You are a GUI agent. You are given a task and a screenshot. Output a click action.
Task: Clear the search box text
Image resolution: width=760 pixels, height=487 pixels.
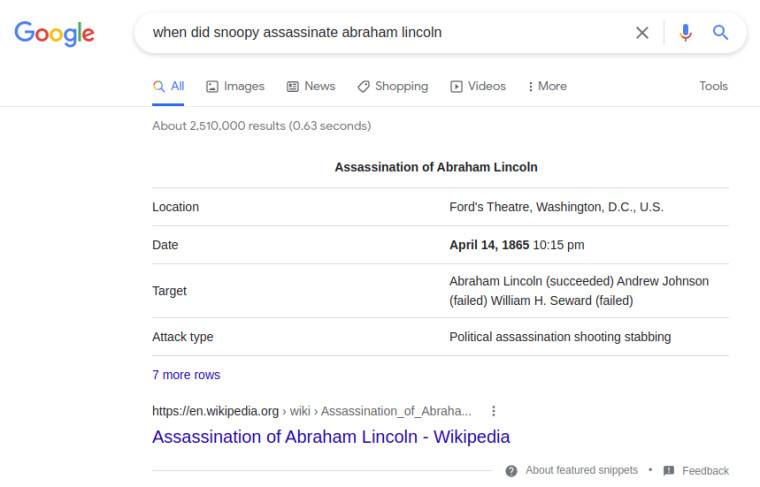[642, 33]
